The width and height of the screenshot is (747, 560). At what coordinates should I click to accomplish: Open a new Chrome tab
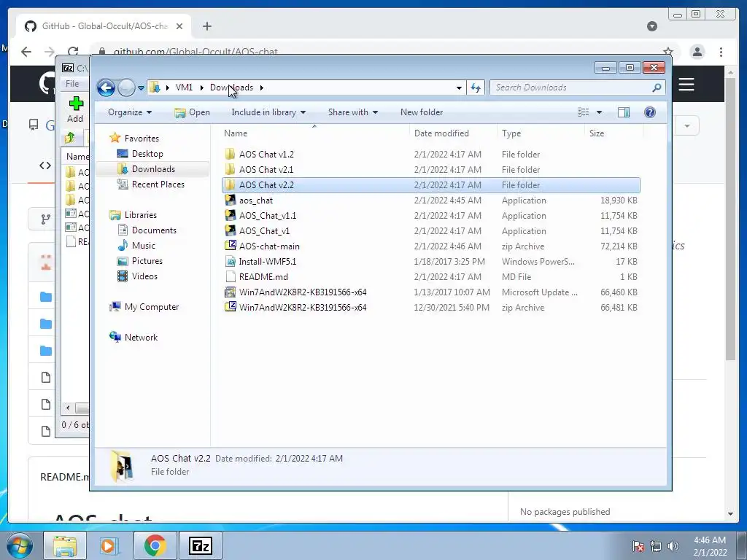(206, 26)
